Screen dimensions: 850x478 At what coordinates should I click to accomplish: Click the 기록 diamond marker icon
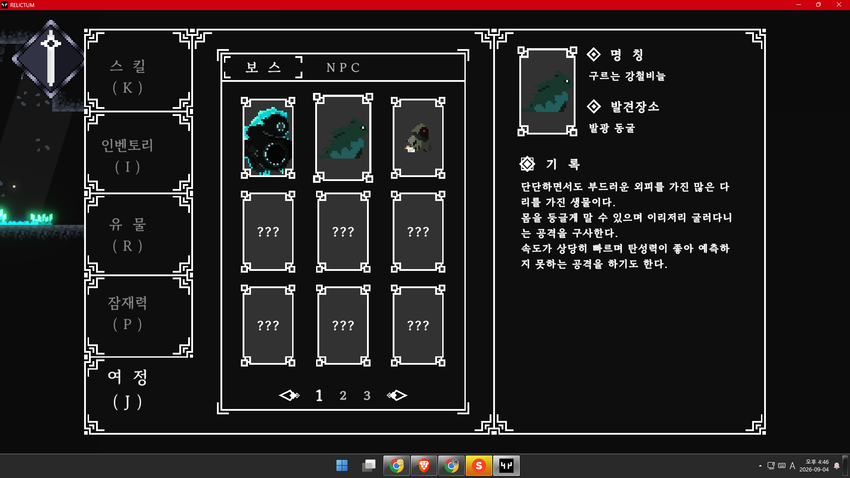tap(527, 164)
